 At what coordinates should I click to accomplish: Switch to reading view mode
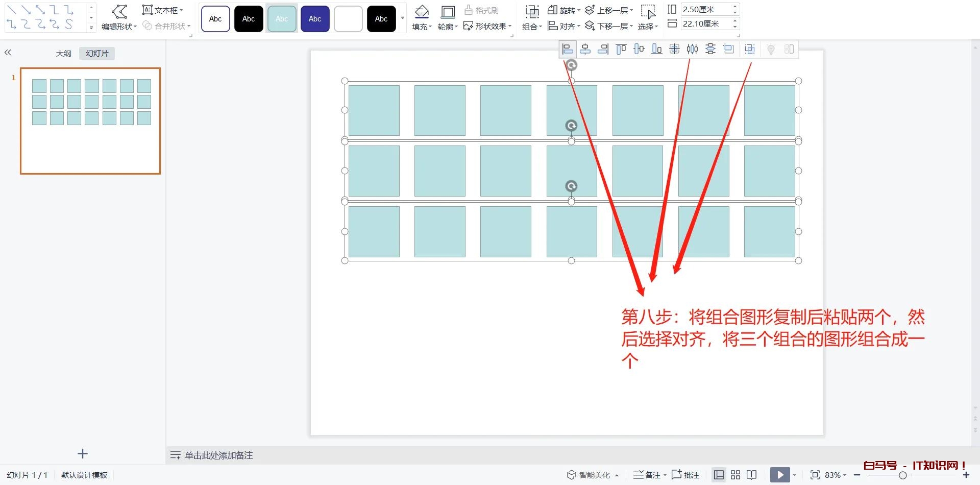tap(751, 475)
